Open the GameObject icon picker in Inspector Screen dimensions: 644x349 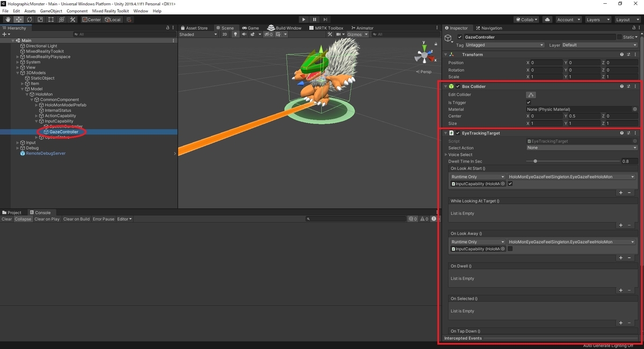point(449,38)
